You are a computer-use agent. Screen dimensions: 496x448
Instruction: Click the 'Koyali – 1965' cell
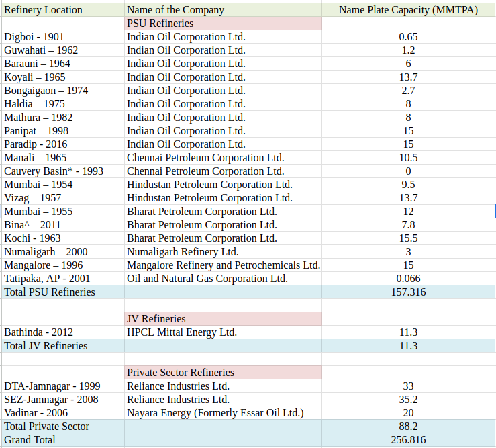point(63,77)
